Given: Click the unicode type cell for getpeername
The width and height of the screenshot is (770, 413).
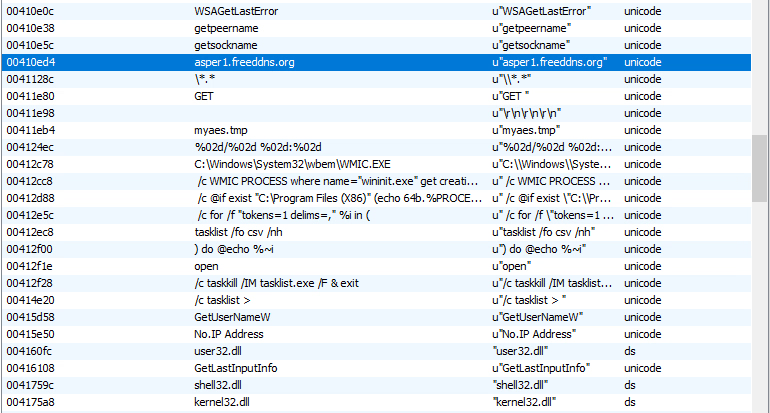Looking at the screenshot, I should pos(642,28).
